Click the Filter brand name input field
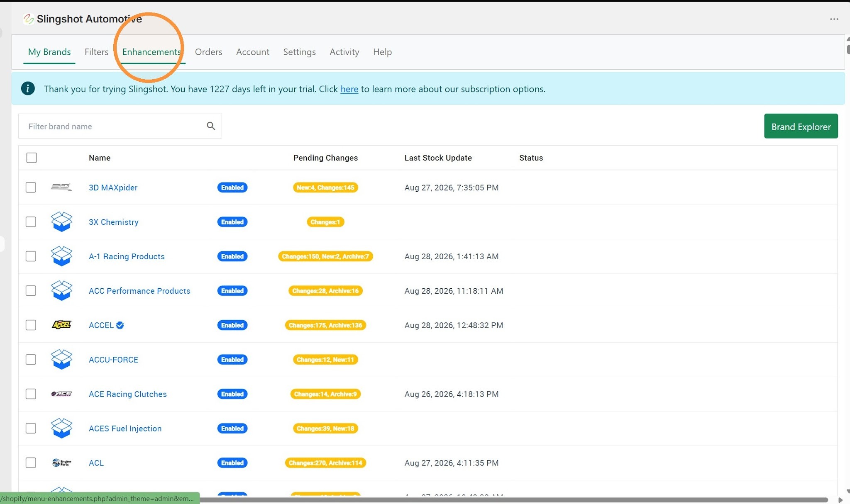This screenshot has width=850, height=504. pos(120,126)
